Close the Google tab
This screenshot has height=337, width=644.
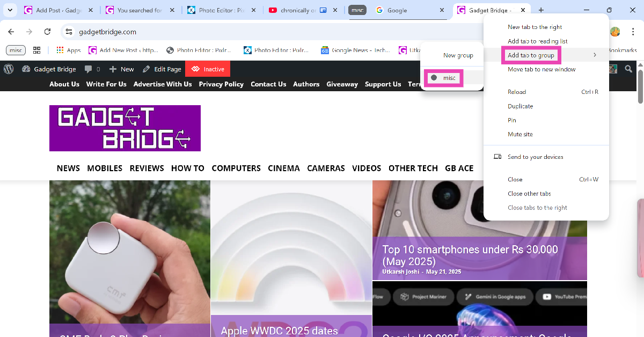coord(442,10)
